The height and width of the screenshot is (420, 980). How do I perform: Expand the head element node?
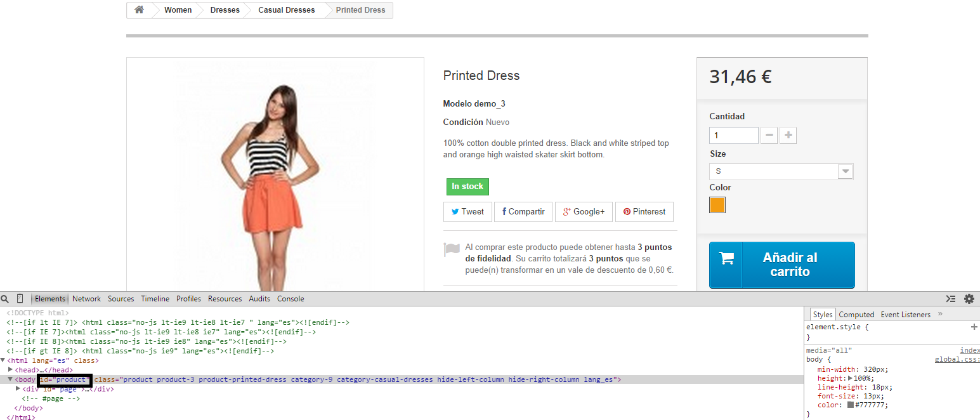coord(11,370)
